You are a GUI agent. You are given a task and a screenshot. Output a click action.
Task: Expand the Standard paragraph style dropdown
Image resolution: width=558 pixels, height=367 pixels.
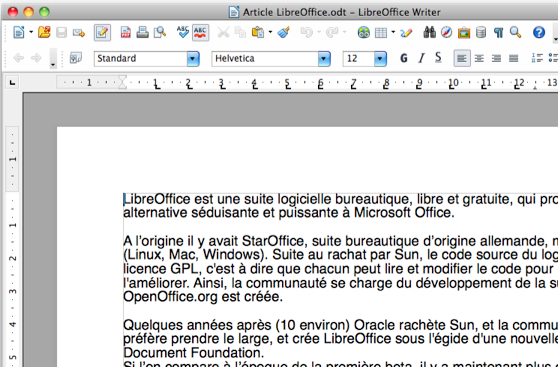193,59
